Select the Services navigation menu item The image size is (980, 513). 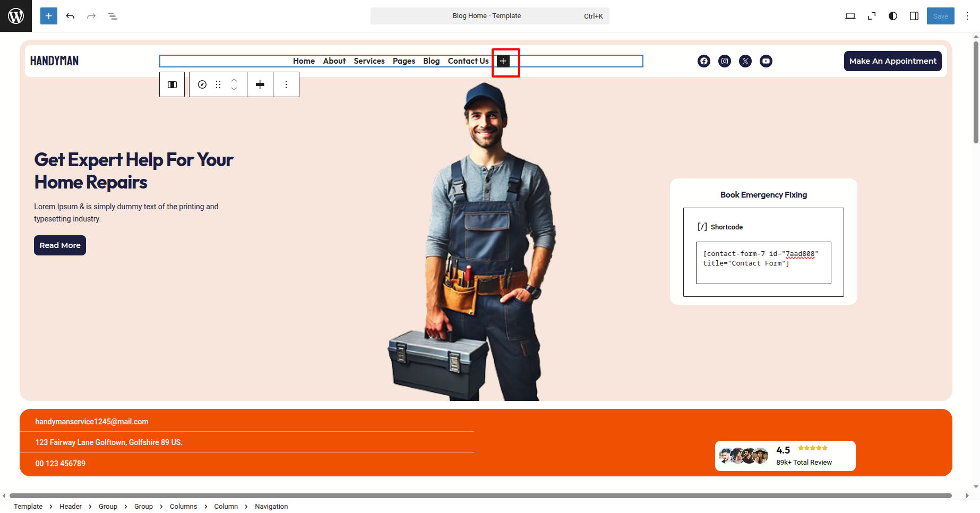pos(369,61)
